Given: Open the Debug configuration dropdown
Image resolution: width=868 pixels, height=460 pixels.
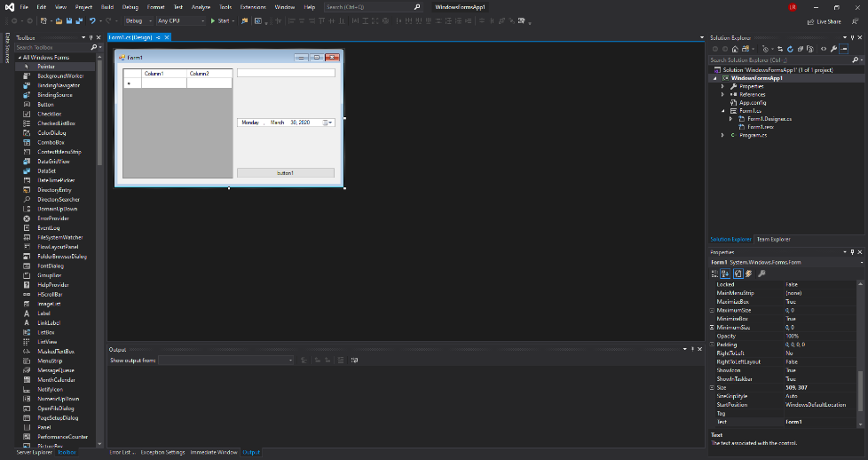Looking at the screenshot, I should pyautogui.click(x=136, y=20).
